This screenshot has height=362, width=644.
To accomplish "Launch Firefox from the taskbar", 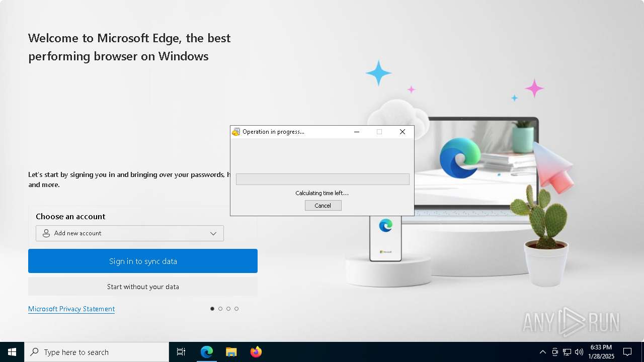I will (256, 352).
